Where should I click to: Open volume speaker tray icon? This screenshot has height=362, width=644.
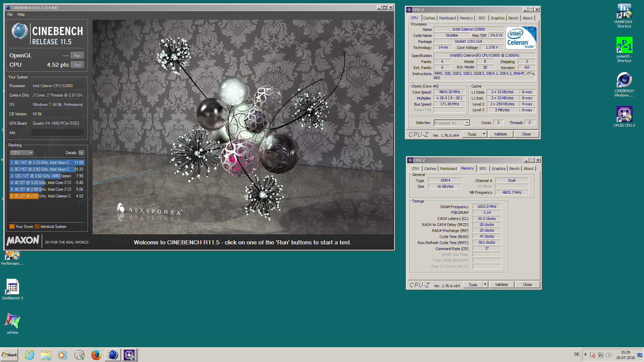pos(608,355)
